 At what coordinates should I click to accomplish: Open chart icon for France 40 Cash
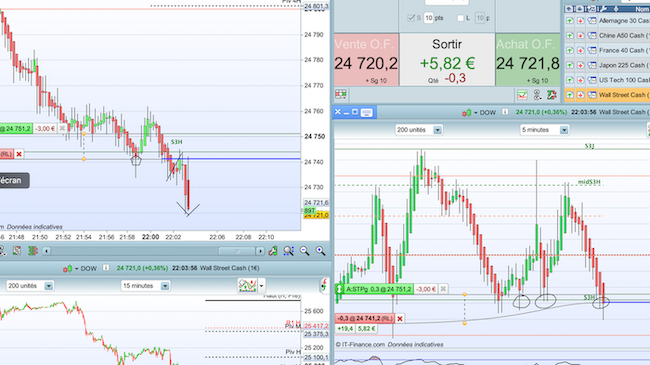click(592, 51)
